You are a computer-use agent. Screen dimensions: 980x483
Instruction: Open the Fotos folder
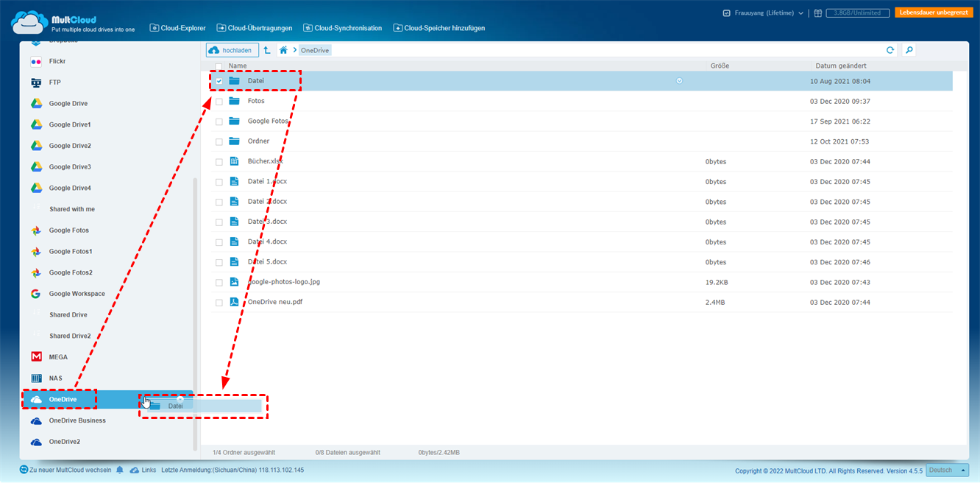click(x=256, y=101)
